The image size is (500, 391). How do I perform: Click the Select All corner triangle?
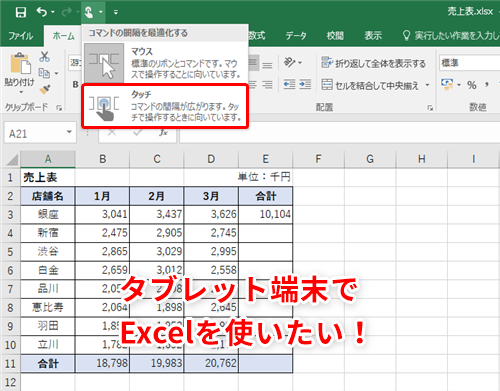tap(12, 159)
